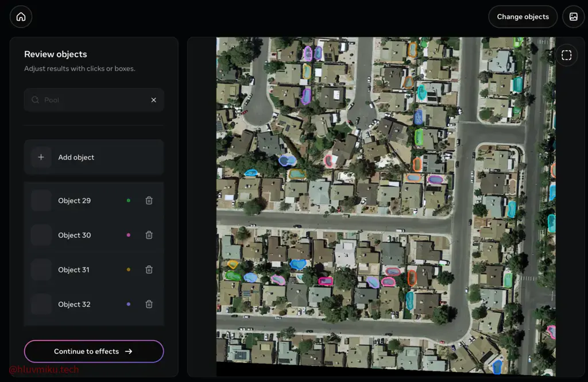Click the pink color dot for Object 30
588x382 pixels.
click(128, 235)
